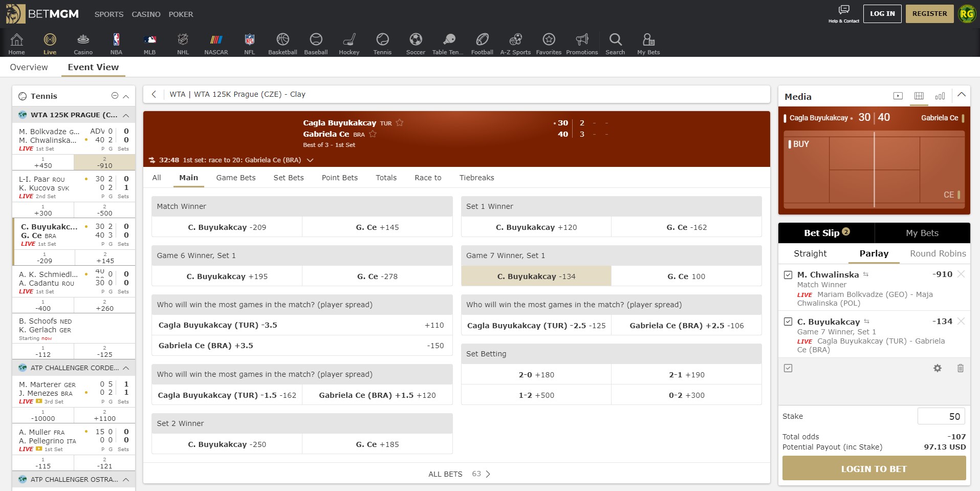Open Baseball sport icon

tap(316, 39)
